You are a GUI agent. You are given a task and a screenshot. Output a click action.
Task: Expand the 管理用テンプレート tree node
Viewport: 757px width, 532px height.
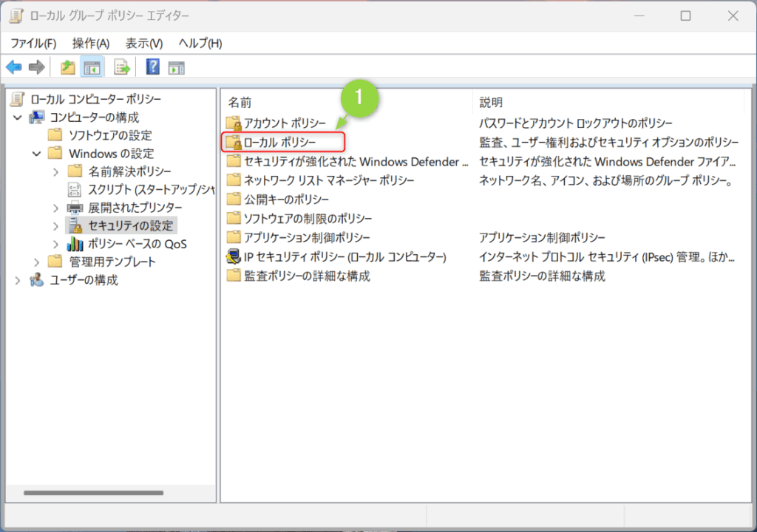click(x=37, y=262)
